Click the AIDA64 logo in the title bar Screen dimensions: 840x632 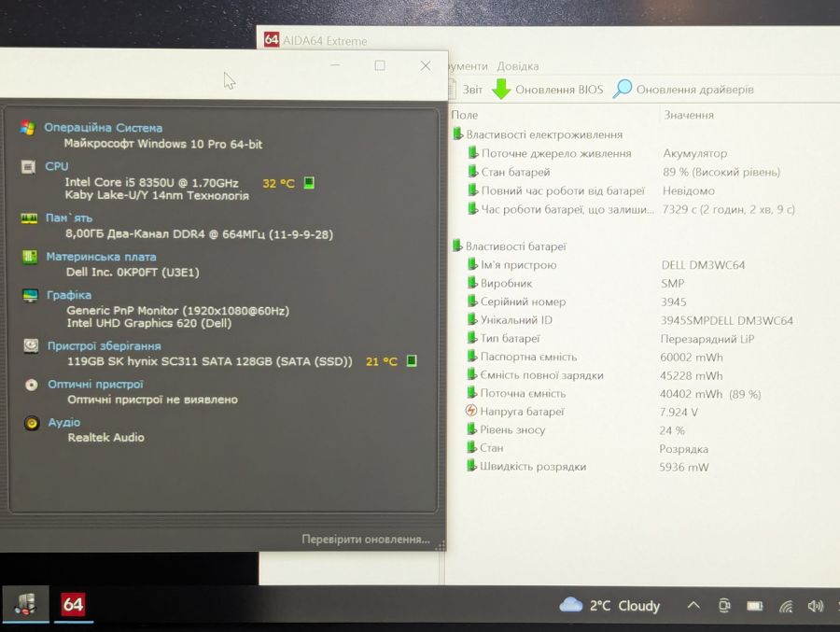pos(272,39)
